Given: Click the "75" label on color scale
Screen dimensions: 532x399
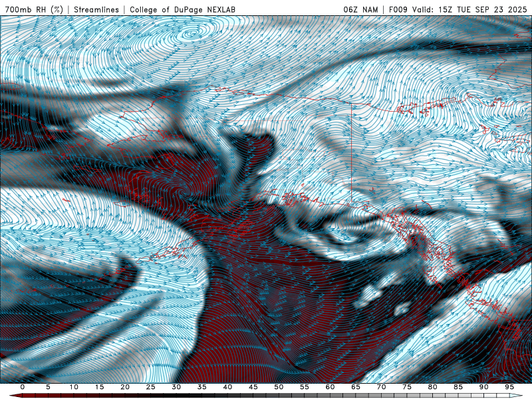Looking at the screenshot, I should tap(407, 387).
